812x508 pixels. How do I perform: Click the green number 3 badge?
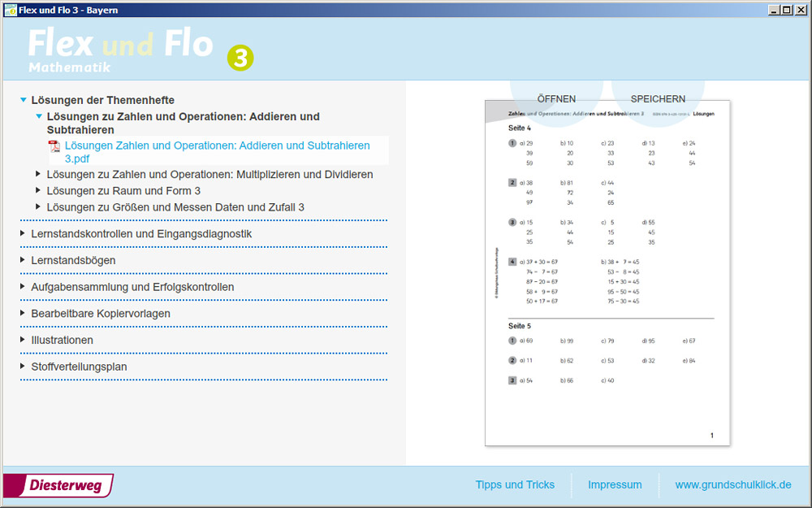[x=240, y=58]
